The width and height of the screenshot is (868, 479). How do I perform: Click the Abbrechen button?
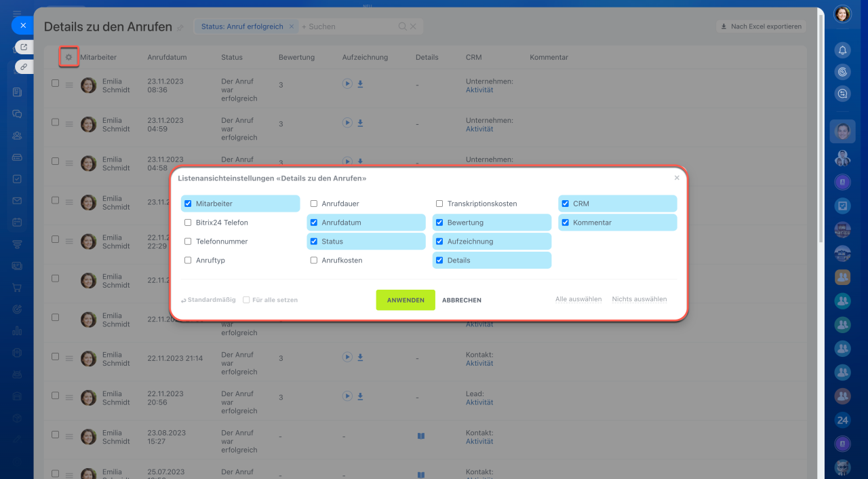point(462,300)
